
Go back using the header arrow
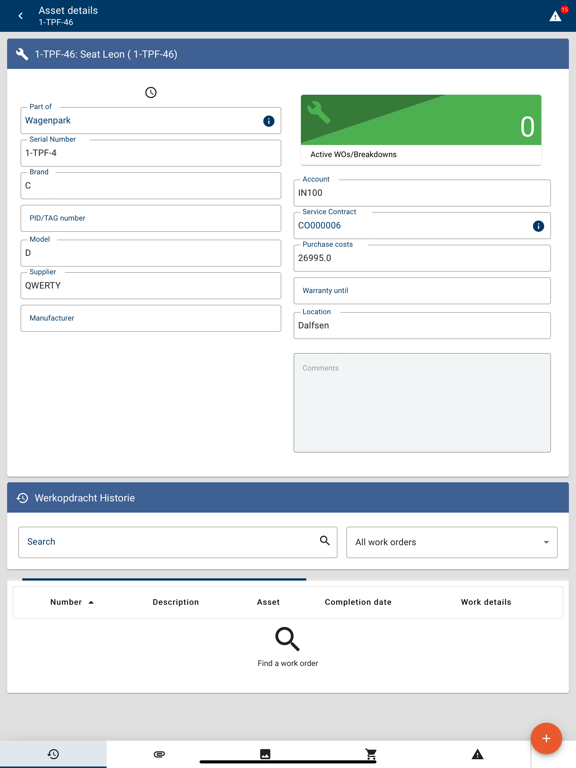(21, 16)
